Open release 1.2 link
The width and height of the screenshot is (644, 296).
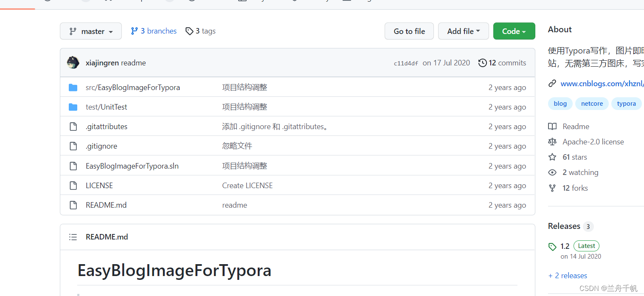click(565, 246)
